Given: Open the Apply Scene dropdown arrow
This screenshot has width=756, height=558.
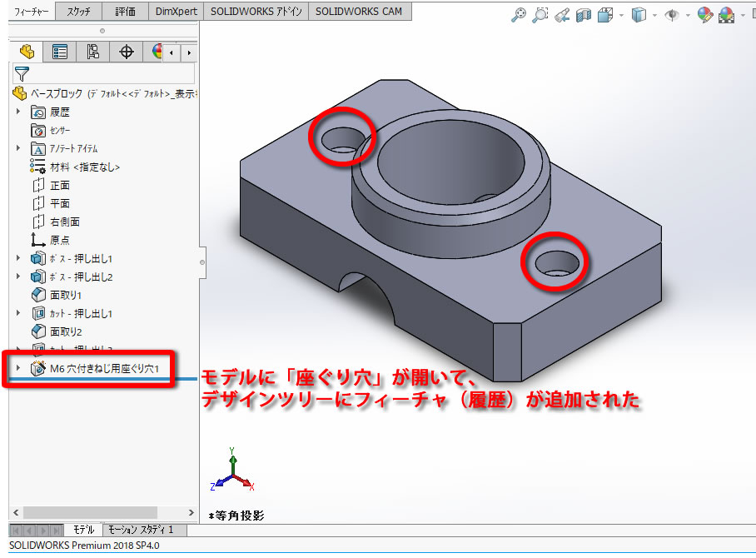Looking at the screenshot, I should pyautogui.click(x=743, y=16).
